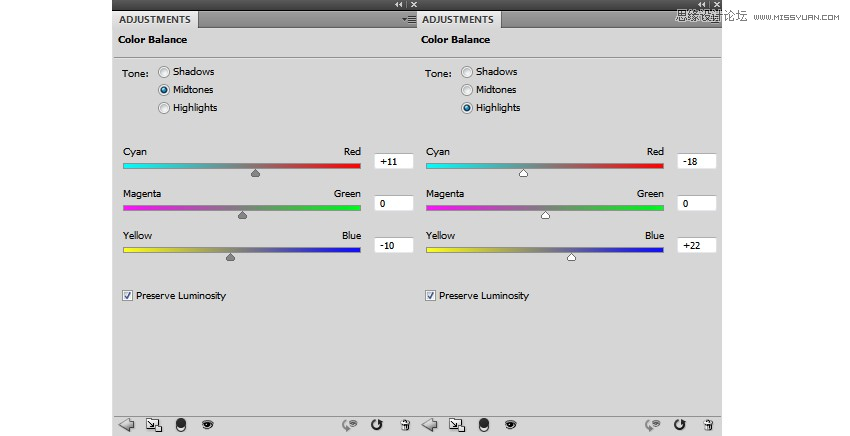Click Yellow-Blue value field showing +22
This screenshot has width=850, height=436.
point(697,245)
